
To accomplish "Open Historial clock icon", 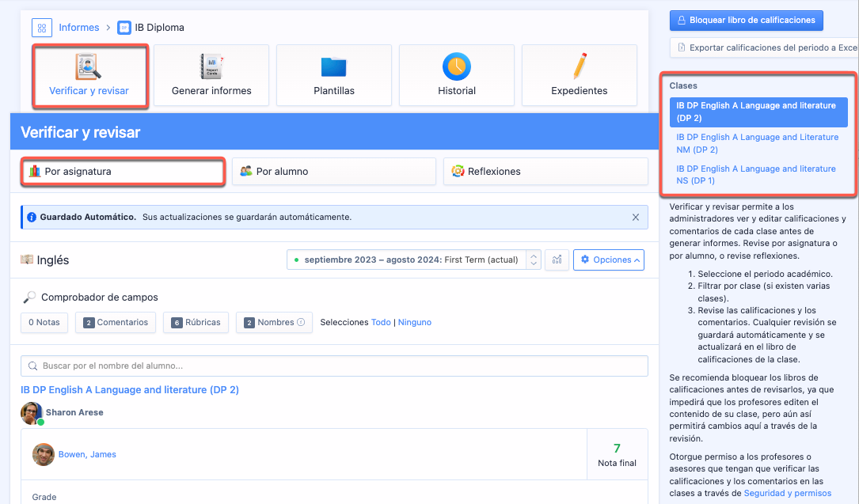I will click(x=457, y=66).
